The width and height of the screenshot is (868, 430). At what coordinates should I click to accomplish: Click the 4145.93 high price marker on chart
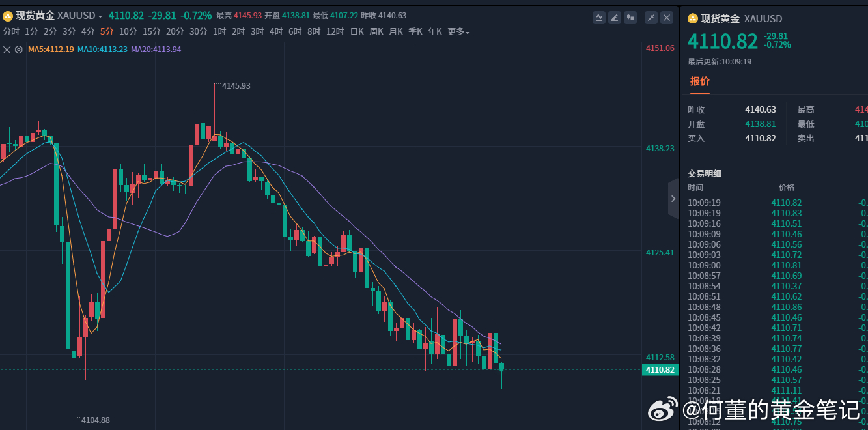tap(236, 85)
